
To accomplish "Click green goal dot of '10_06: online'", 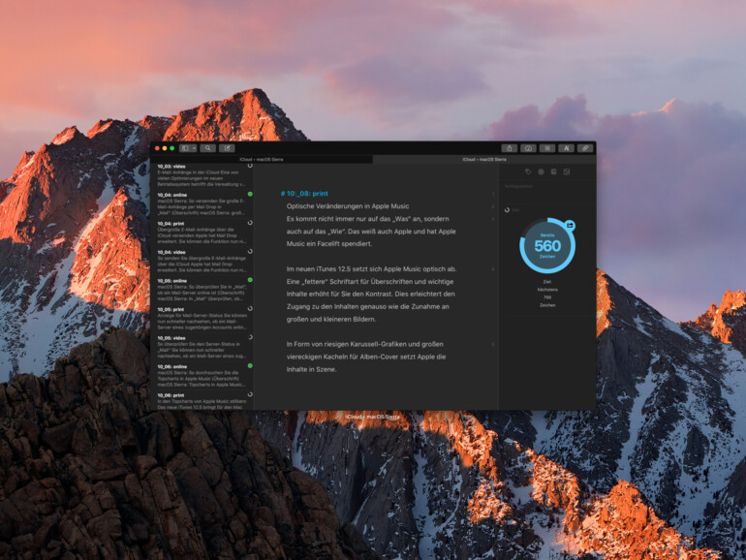I will pyautogui.click(x=250, y=365).
